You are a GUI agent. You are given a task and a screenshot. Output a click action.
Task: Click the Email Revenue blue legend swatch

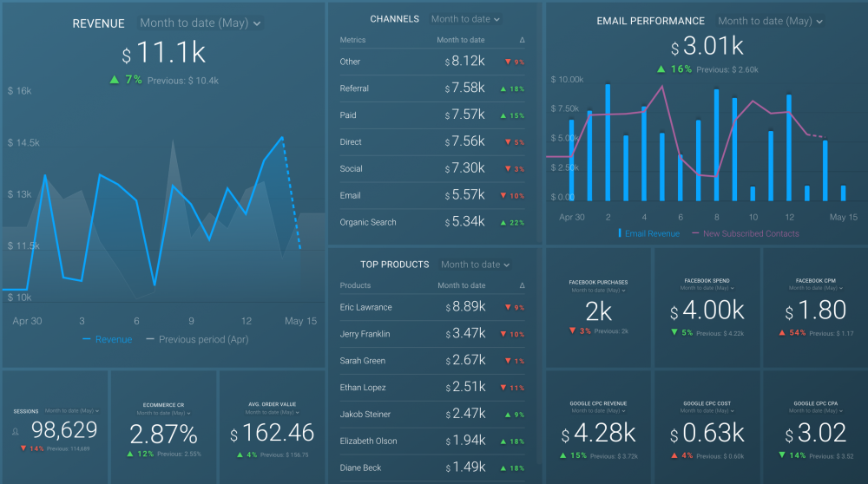pos(620,233)
